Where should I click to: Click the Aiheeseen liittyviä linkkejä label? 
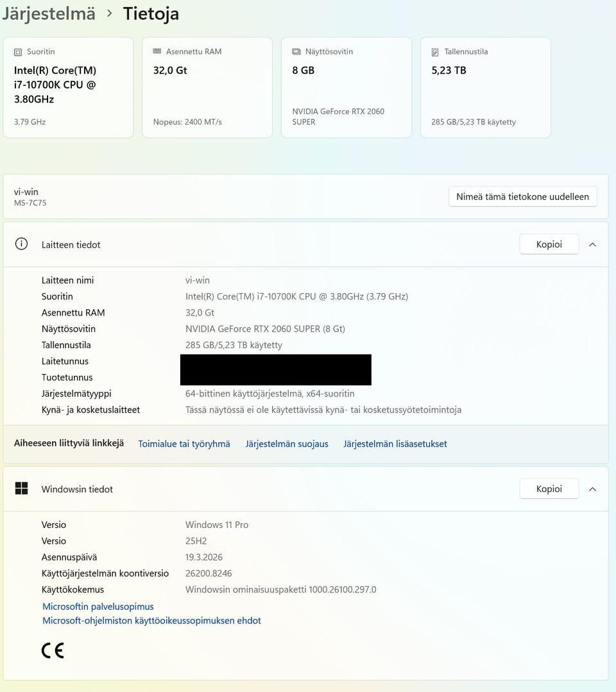(x=69, y=443)
